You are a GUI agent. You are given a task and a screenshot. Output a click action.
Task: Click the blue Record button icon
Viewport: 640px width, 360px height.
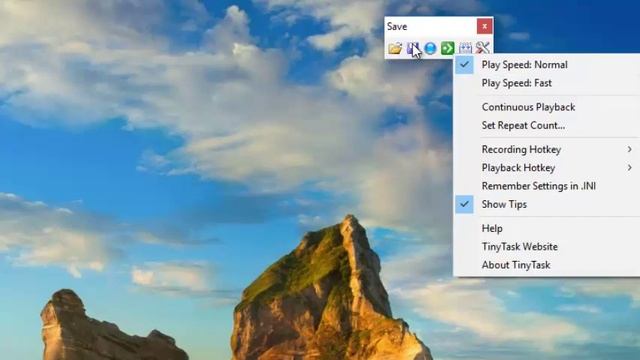pos(430,48)
